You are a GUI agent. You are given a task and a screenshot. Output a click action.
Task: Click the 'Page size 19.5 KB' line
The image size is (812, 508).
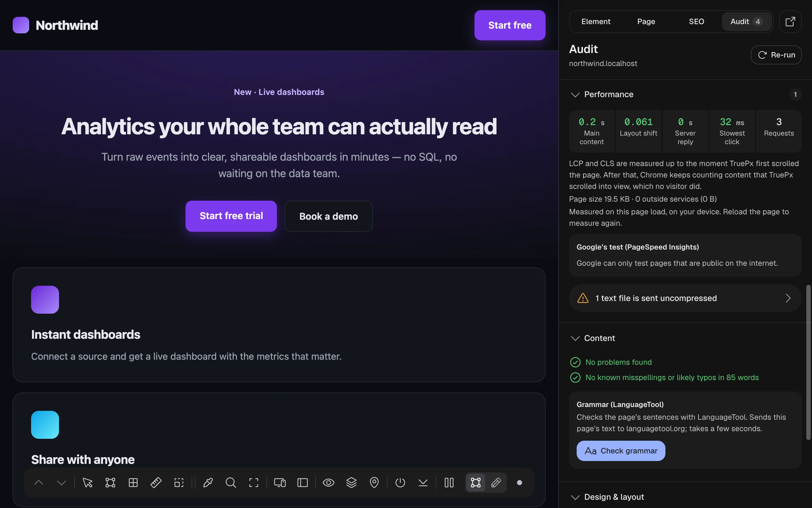[x=643, y=199]
